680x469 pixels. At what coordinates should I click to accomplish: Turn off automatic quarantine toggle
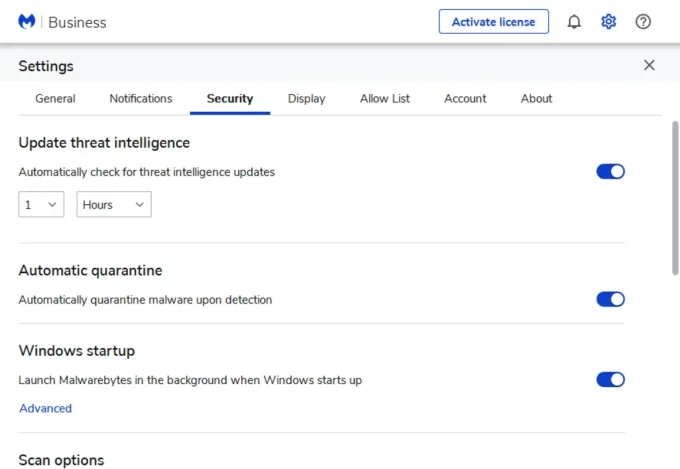coord(610,299)
